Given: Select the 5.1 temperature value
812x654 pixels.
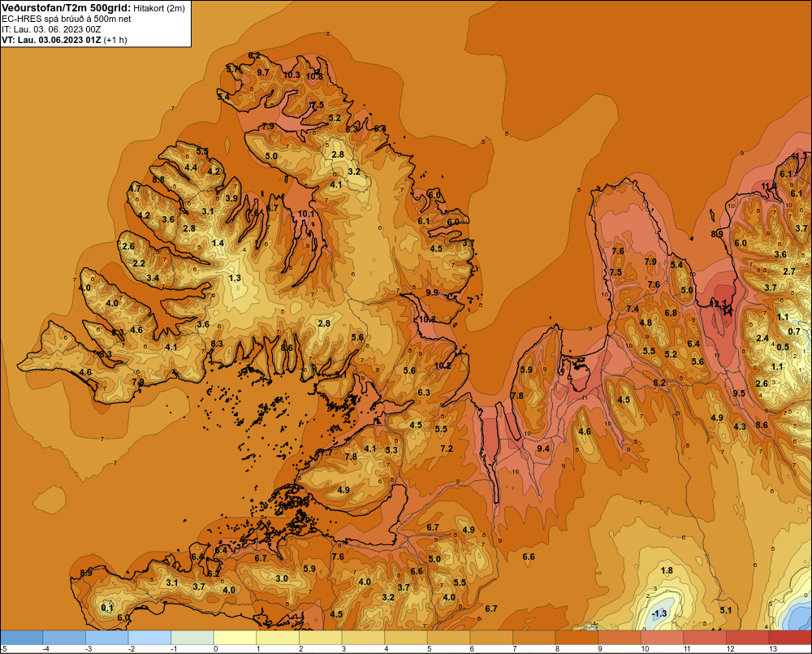Looking at the screenshot, I should [726, 610].
